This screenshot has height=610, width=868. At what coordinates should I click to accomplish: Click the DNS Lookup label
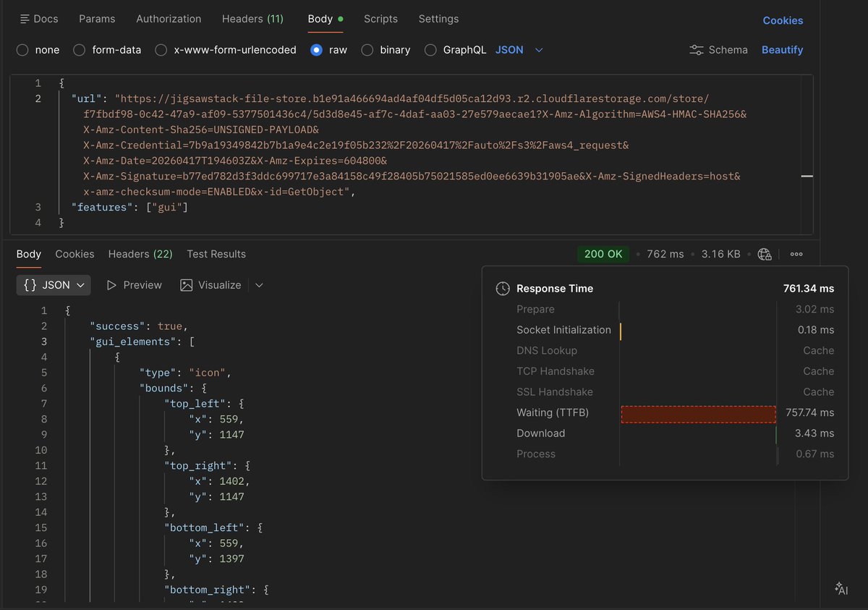[547, 351]
